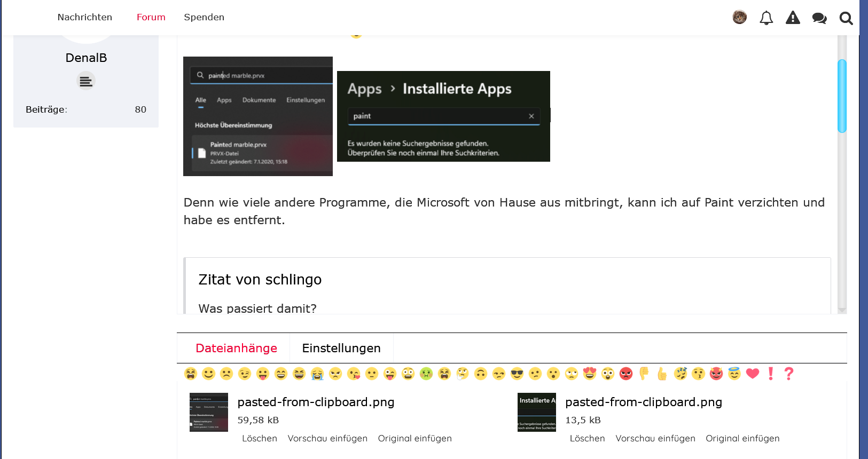This screenshot has width=868, height=459.
Task: Insert the rolling eyes emoji
Action: (572, 374)
